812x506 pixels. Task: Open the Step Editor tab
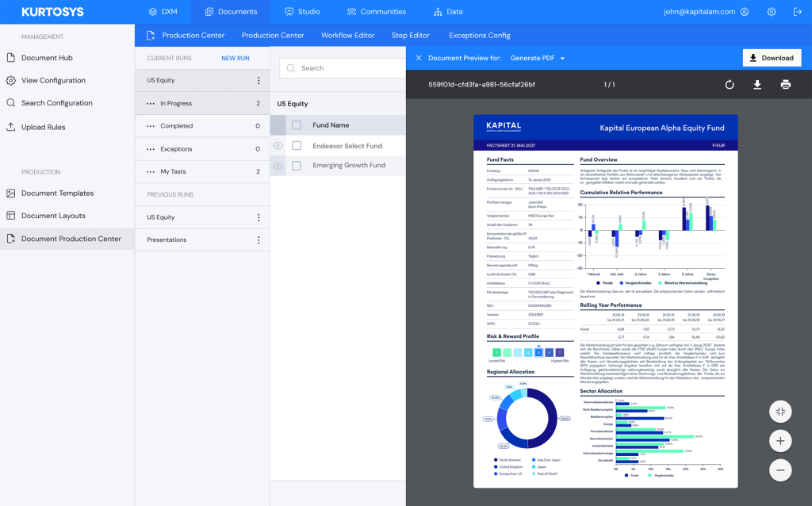point(410,35)
